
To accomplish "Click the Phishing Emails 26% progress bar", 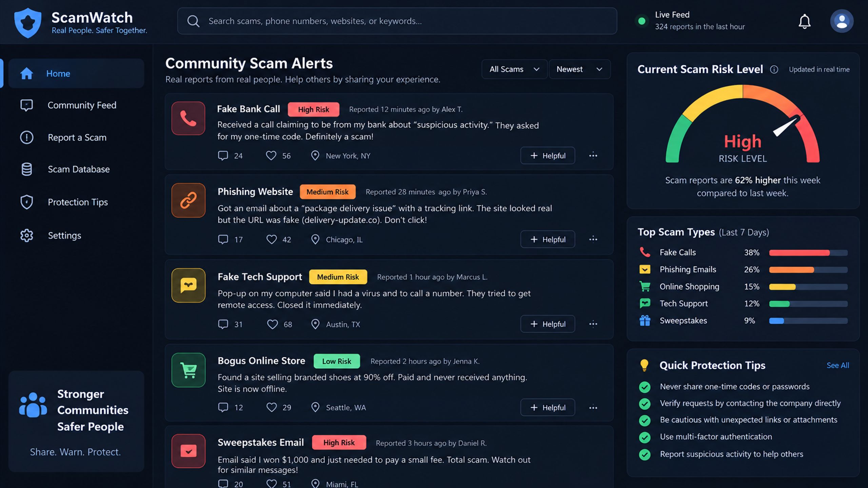I will pos(808,270).
